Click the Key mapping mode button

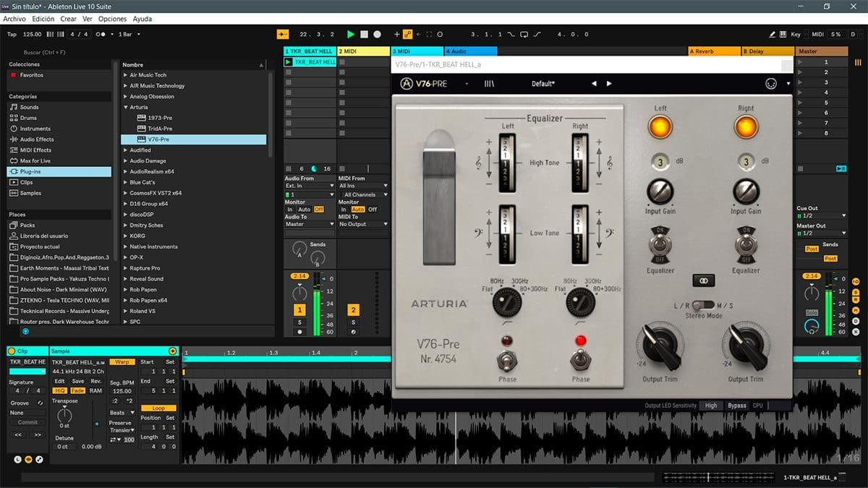pos(796,34)
